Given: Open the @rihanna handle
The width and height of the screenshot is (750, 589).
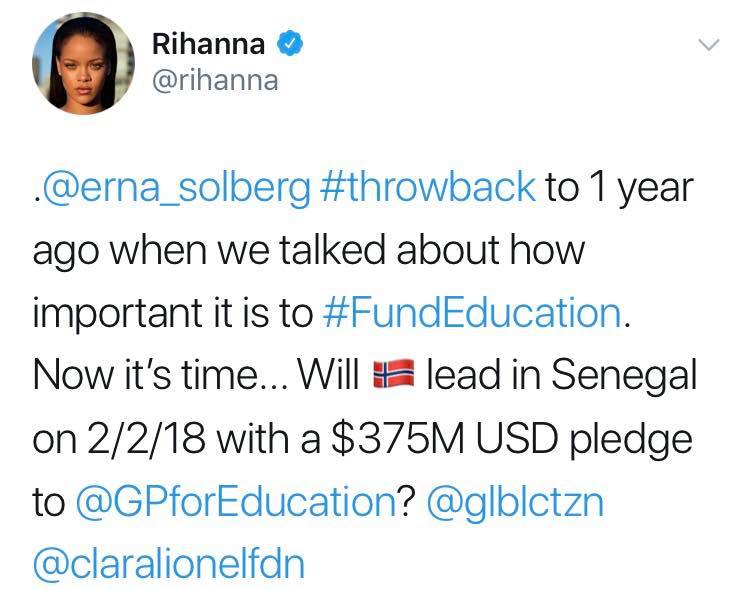Looking at the screenshot, I should pyautogui.click(x=215, y=80).
